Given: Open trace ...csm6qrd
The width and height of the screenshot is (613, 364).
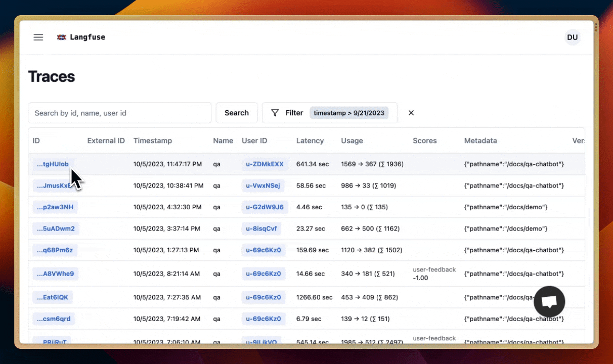Looking at the screenshot, I should [x=54, y=319].
